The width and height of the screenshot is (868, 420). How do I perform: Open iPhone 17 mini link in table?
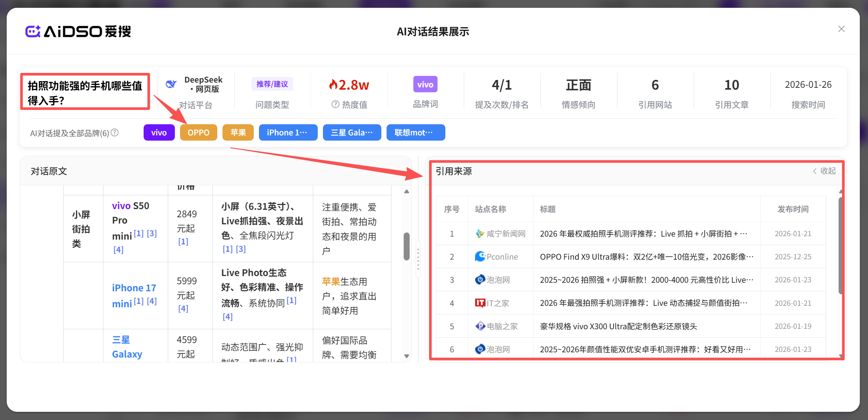134,288
